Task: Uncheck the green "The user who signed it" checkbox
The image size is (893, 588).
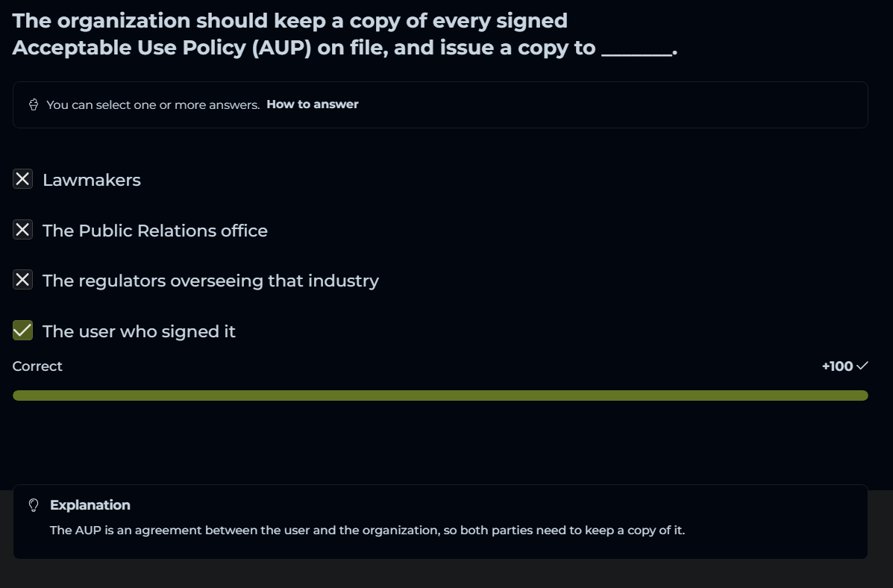Action: click(x=23, y=331)
